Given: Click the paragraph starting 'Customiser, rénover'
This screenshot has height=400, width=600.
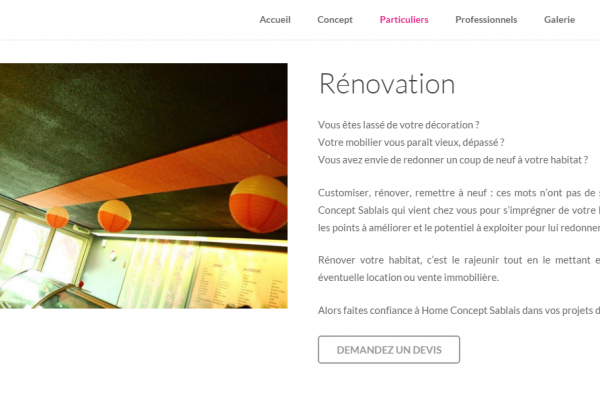Looking at the screenshot, I should [x=459, y=210].
